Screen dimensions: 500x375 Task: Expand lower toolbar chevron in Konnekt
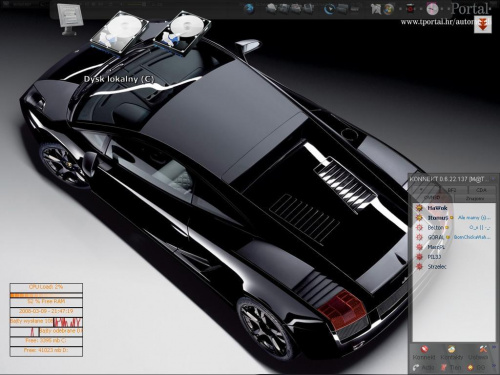[494, 366]
